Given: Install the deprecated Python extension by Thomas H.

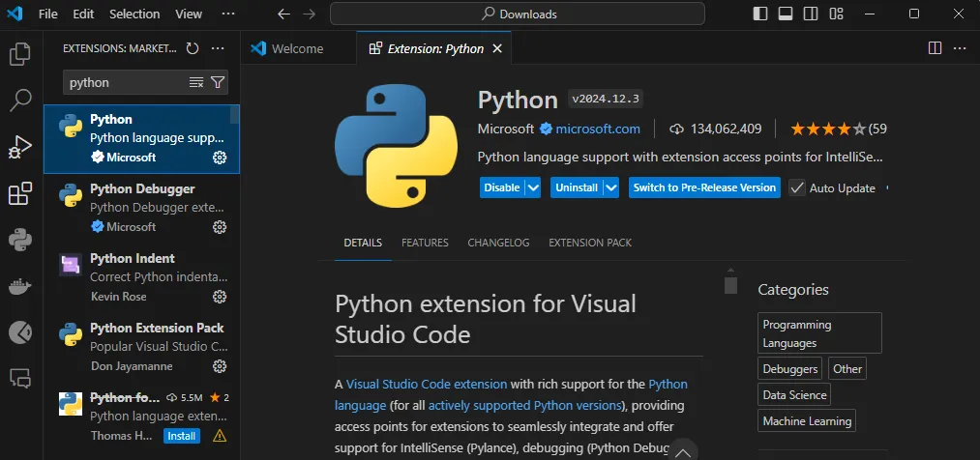Looking at the screenshot, I should (x=182, y=436).
